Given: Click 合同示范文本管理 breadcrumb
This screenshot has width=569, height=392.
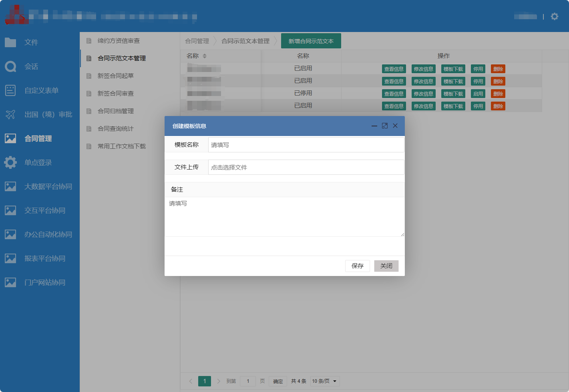Looking at the screenshot, I should coord(245,41).
